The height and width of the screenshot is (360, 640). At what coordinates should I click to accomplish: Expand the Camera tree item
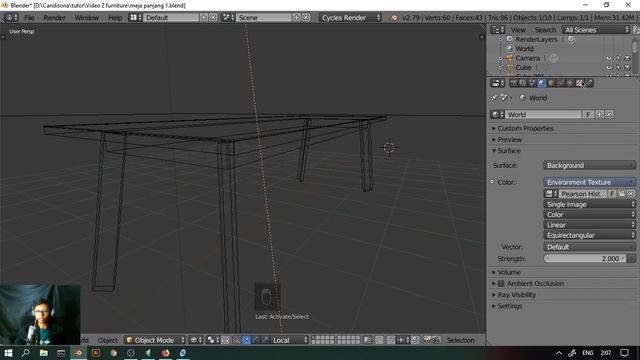click(500, 58)
